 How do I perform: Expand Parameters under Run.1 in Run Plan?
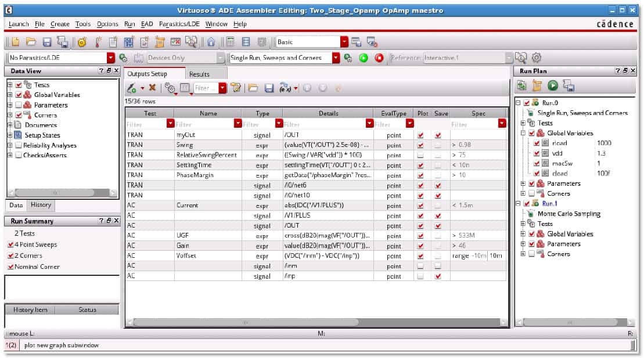point(523,244)
